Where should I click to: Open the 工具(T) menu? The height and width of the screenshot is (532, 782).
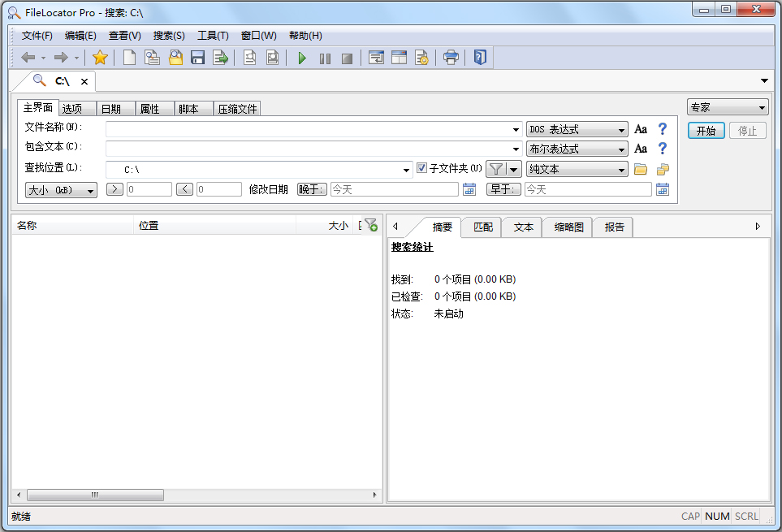point(213,36)
